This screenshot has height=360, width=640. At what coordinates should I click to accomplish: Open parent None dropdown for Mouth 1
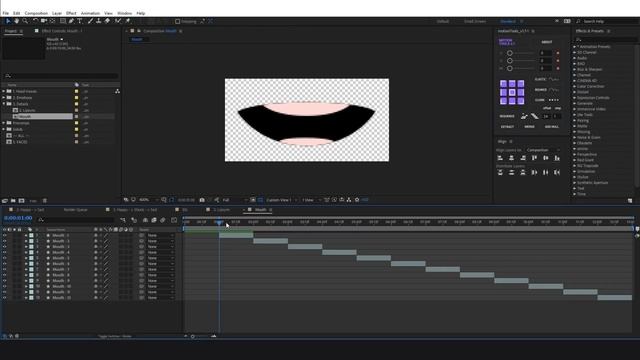[x=160, y=236]
